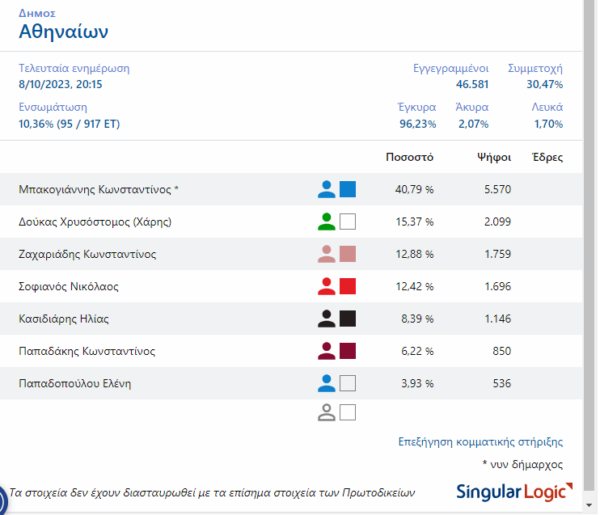Select the pink person icon for Ζαχαριάδης

[x=326, y=254]
